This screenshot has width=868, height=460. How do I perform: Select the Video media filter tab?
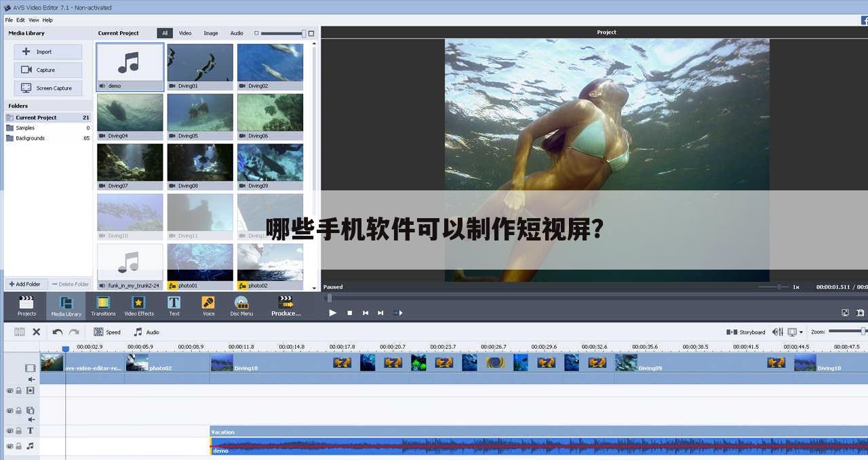click(x=185, y=33)
